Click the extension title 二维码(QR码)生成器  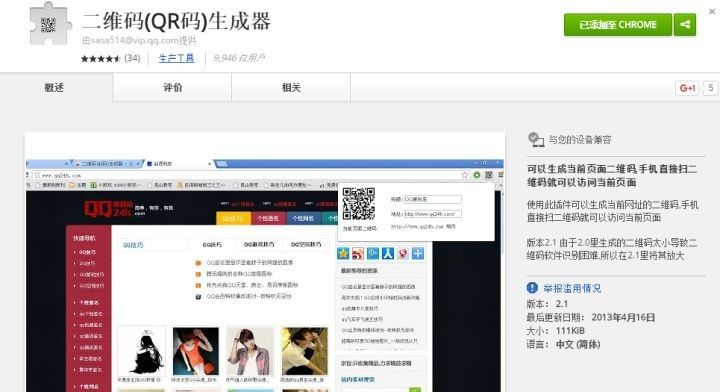176,21
